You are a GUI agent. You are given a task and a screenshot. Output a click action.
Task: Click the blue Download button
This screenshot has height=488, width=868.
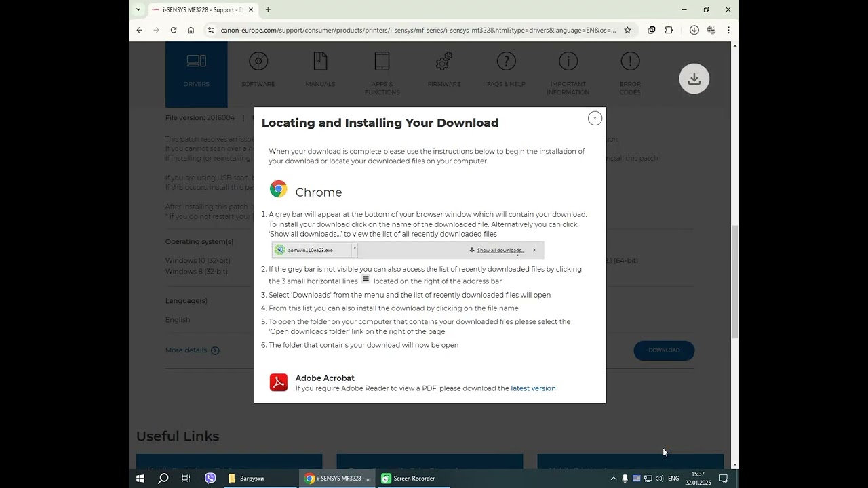coord(664,350)
